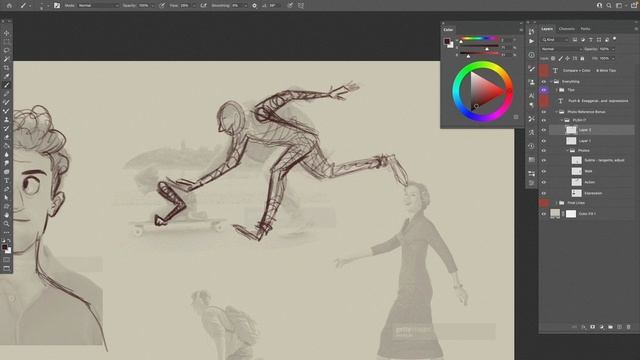Hide the Color Fill 1 layer
The image size is (640, 360).
click(544, 213)
